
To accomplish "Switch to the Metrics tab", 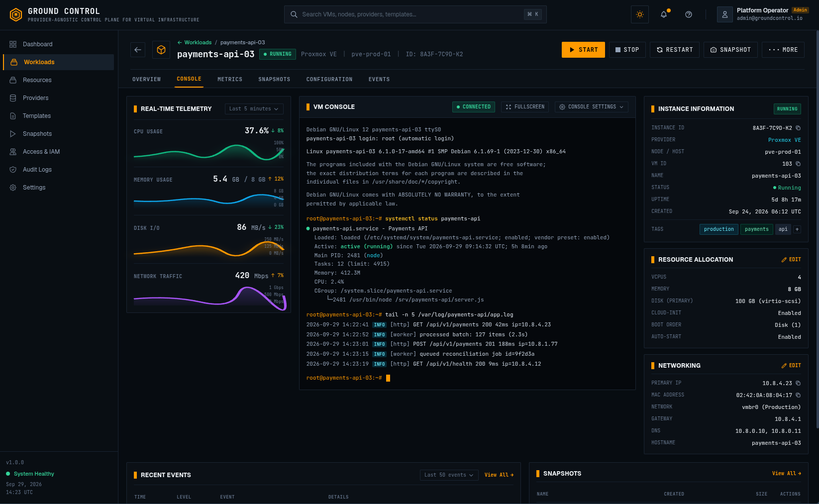I will pos(230,80).
